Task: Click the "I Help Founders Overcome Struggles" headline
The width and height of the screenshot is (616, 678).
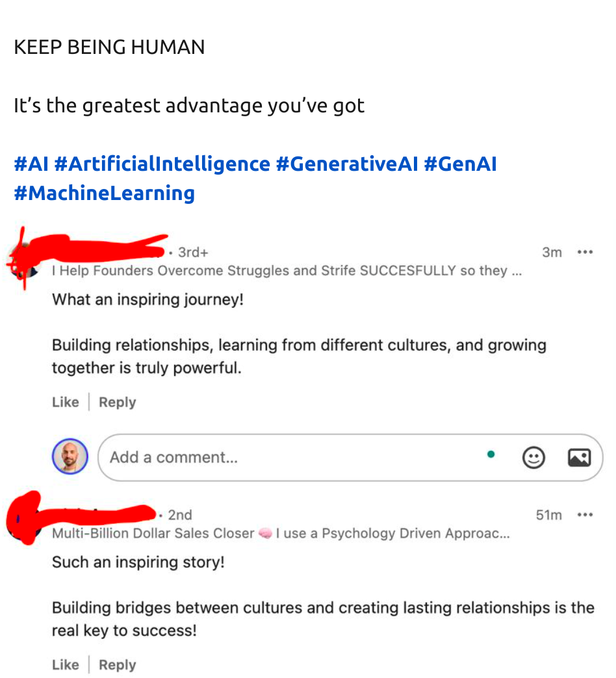Action: [286, 271]
